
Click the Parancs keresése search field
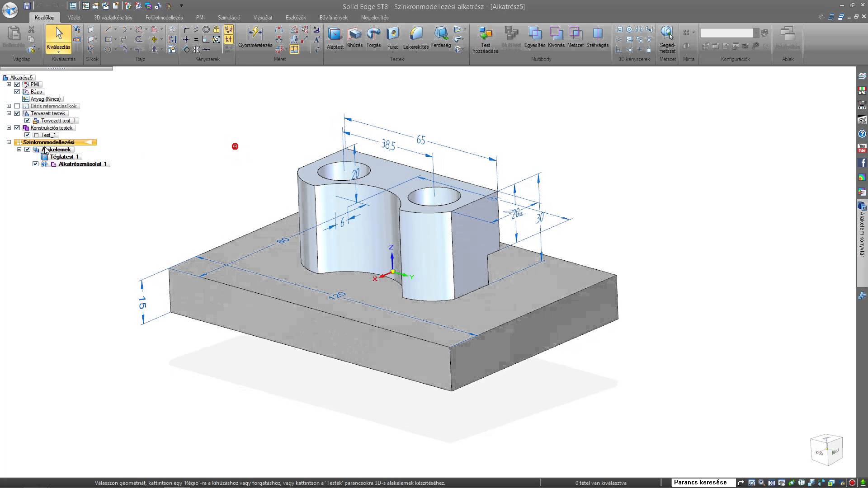[703, 483]
